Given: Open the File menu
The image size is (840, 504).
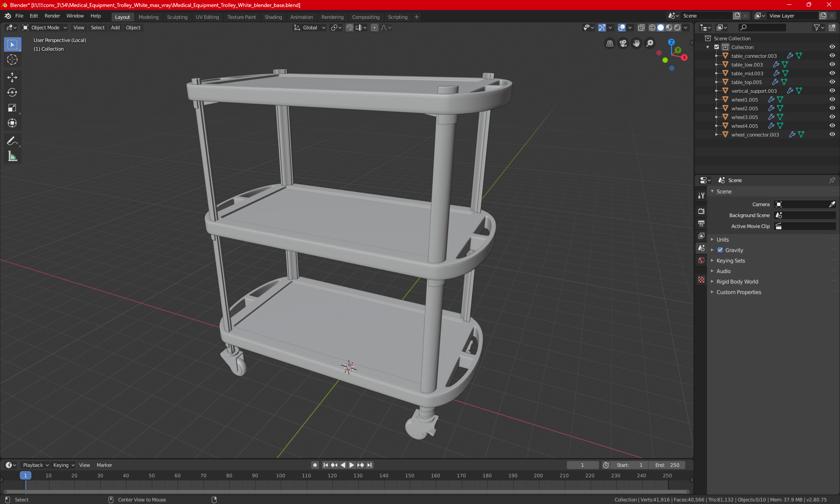Looking at the screenshot, I should click(19, 16).
